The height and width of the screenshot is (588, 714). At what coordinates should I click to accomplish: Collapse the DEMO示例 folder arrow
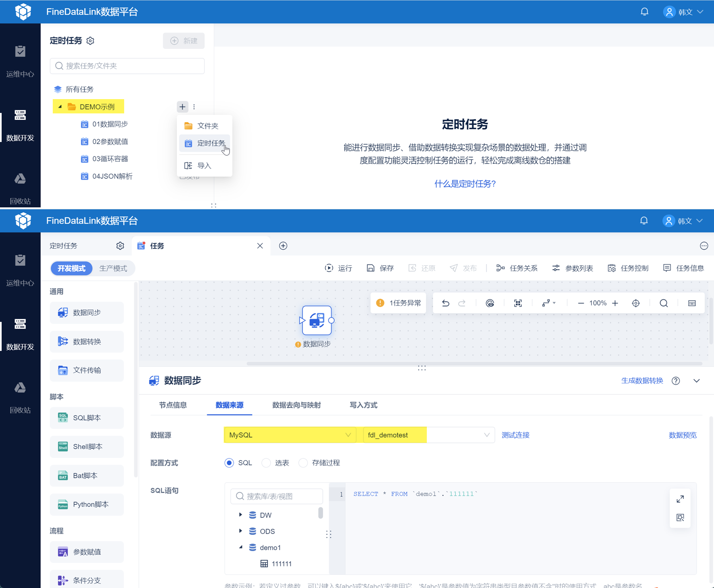60,107
